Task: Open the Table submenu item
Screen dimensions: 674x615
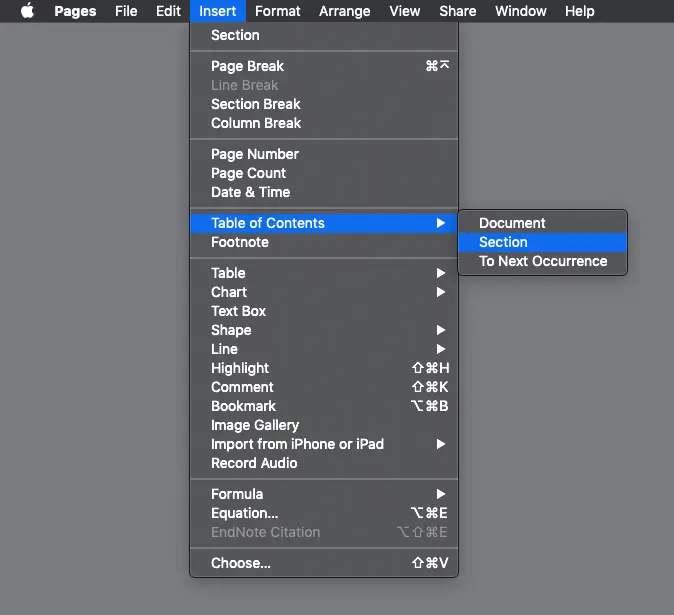Action: coord(324,273)
